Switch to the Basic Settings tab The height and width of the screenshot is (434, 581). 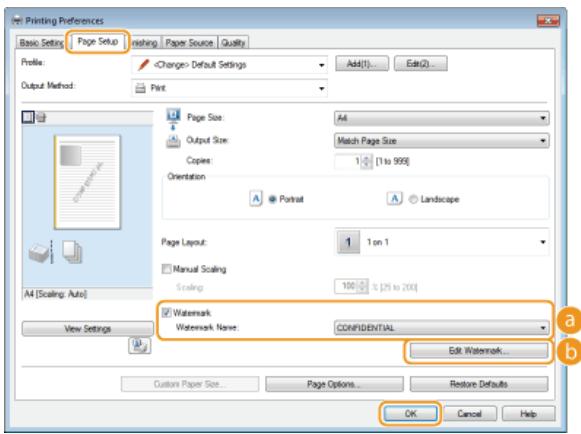coord(41,43)
